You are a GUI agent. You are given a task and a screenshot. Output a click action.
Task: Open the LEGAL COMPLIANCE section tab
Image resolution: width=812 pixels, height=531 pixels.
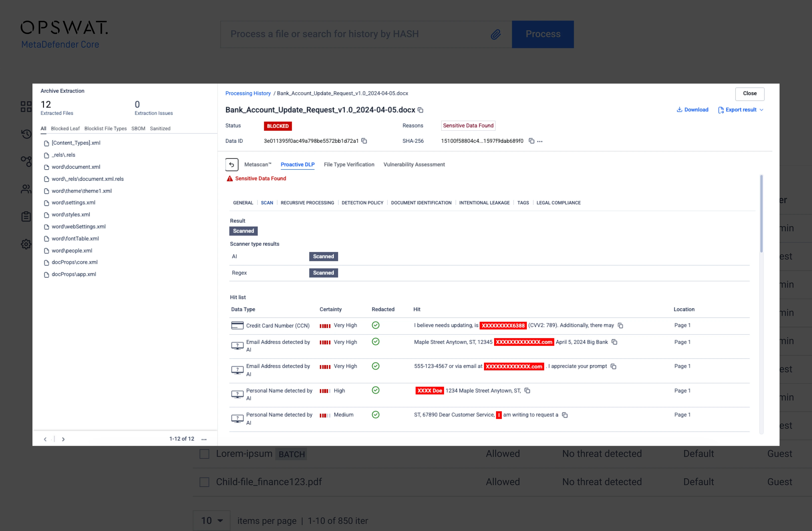[558, 203]
